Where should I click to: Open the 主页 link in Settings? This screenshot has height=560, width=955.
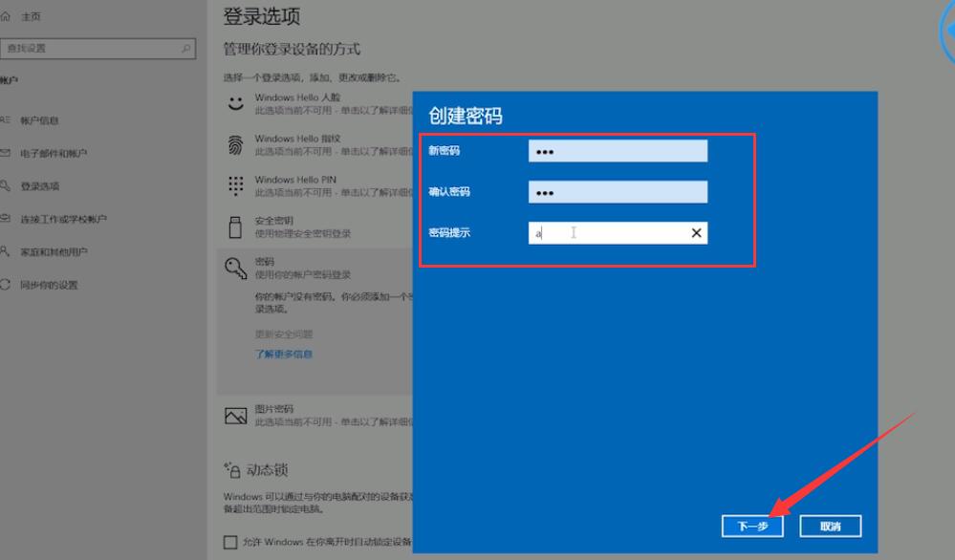click(31, 16)
